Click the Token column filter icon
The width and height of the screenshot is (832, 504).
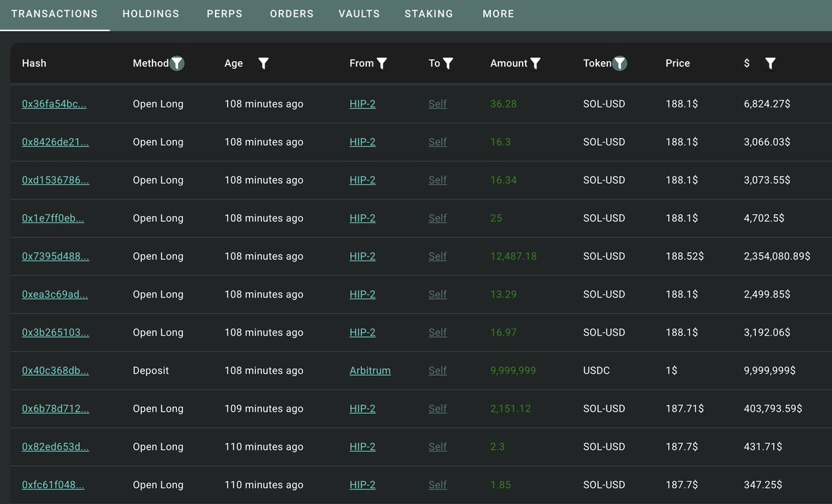620,63
